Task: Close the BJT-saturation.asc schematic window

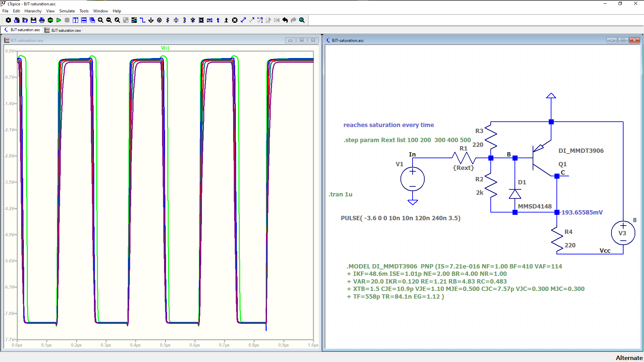Action: pos(634,40)
